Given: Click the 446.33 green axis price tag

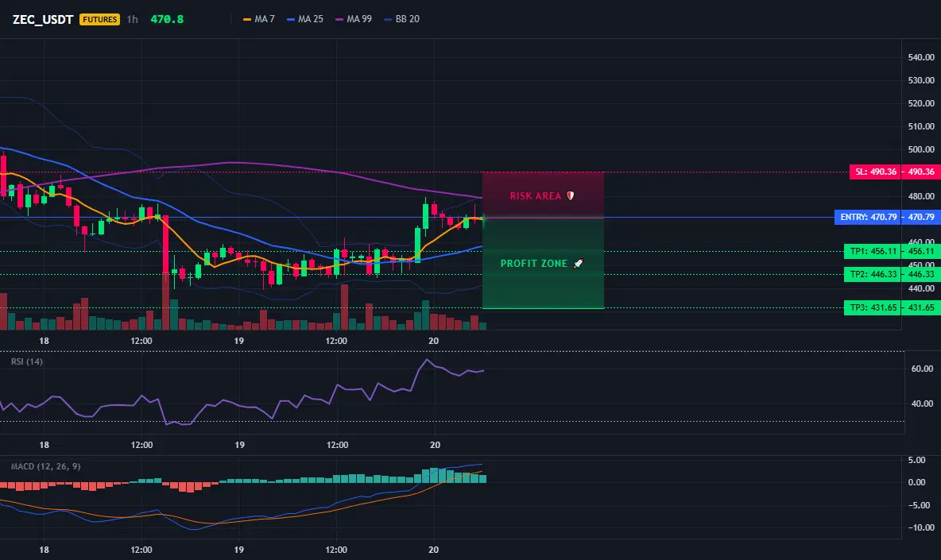Looking at the screenshot, I should 921,275.
